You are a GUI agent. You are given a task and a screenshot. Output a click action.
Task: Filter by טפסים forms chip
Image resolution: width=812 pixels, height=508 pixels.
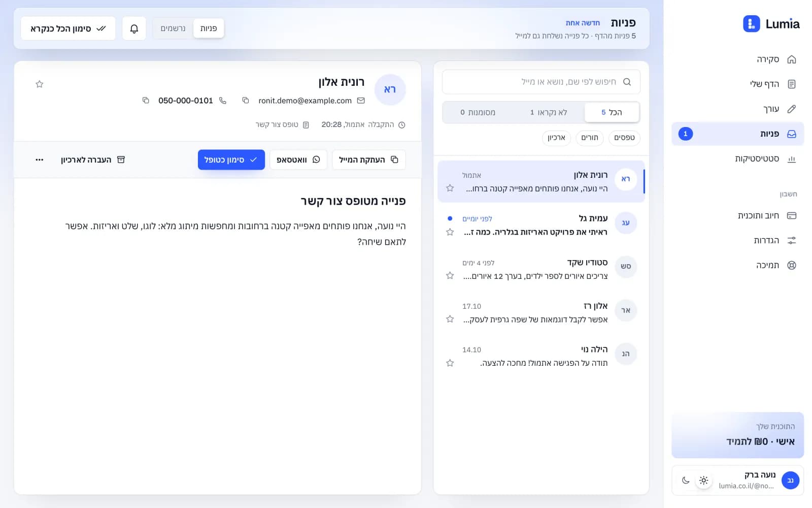[624, 138]
